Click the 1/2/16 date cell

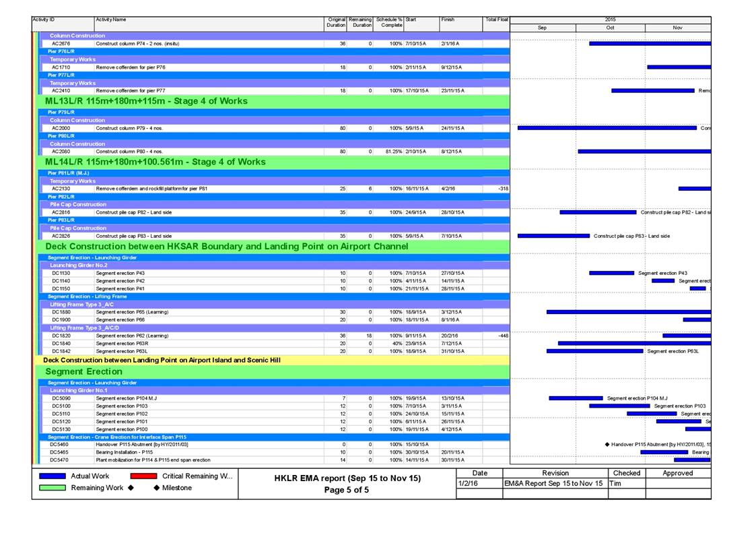click(x=479, y=483)
